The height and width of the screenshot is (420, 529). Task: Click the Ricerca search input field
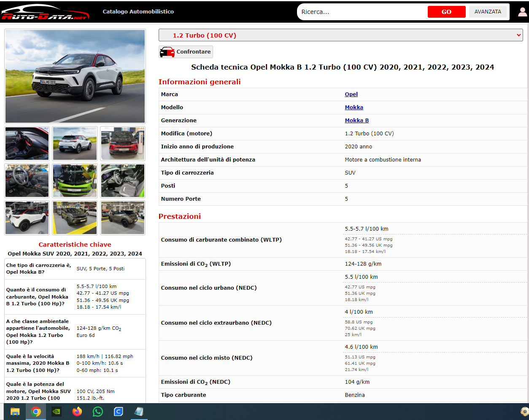[362, 12]
